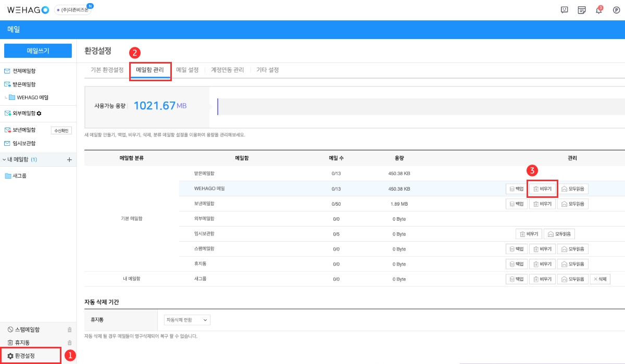
Task: Open the notification bell icon
Action: click(x=599, y=10)
